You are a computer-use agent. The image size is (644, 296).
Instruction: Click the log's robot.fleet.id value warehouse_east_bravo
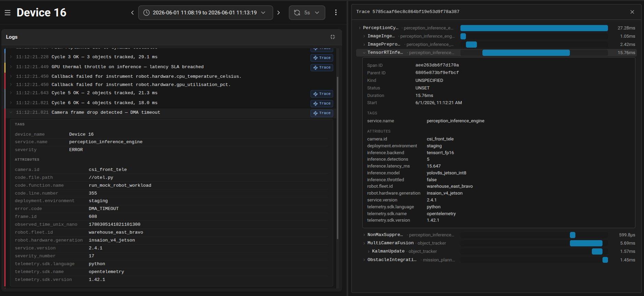tap(116, 232)
